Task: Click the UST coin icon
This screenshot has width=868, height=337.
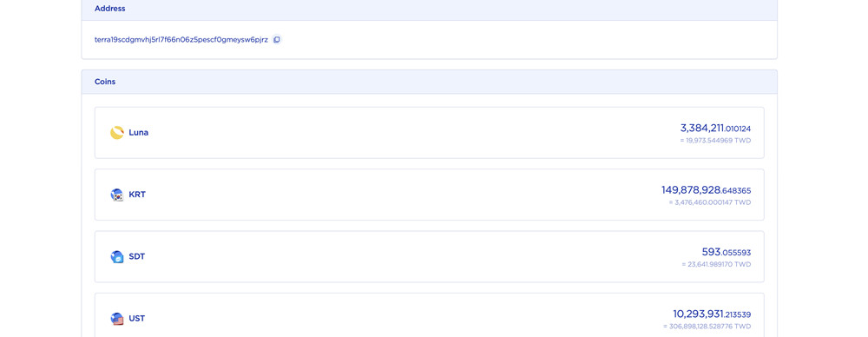Action: pyautogui.click(x=117, y=319)
